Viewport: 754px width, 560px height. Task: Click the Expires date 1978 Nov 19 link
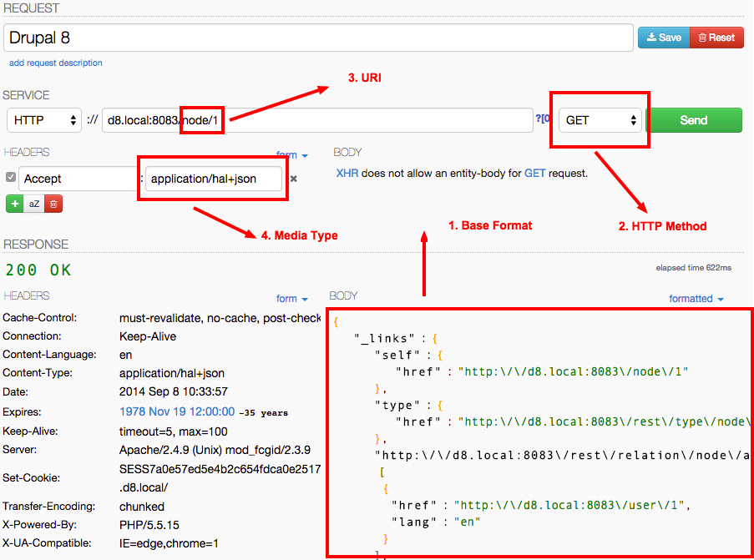tap(177, 412)
